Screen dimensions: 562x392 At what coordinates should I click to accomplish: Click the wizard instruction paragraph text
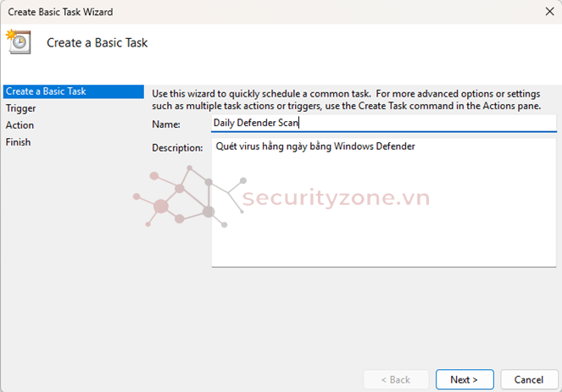pos(346,100)
